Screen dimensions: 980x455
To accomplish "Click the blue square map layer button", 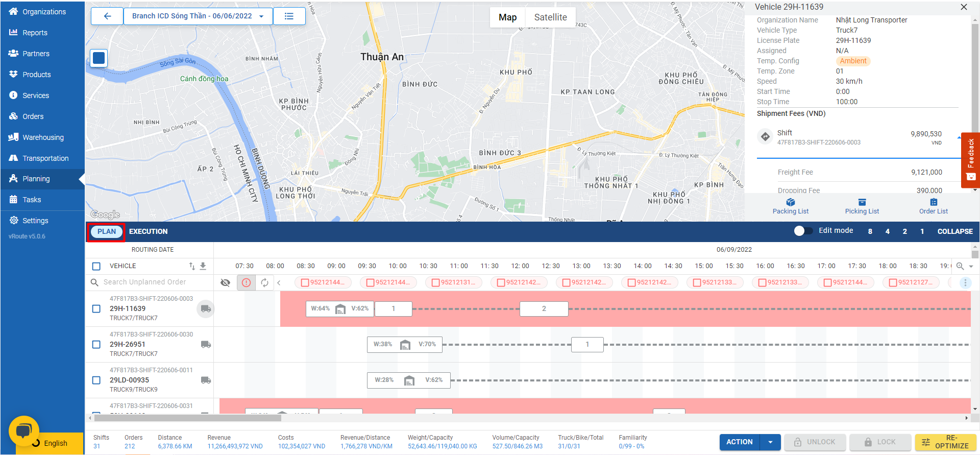I will coord(99,58).
